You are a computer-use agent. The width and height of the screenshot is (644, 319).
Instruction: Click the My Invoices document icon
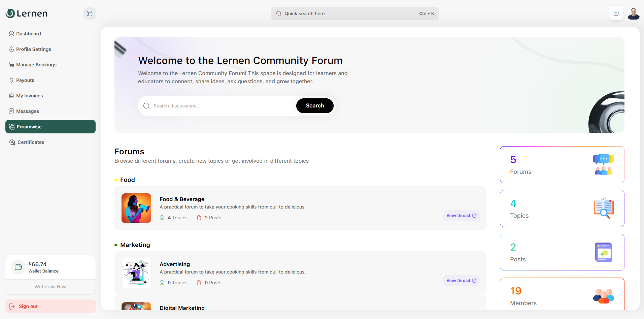pos(11,96)
